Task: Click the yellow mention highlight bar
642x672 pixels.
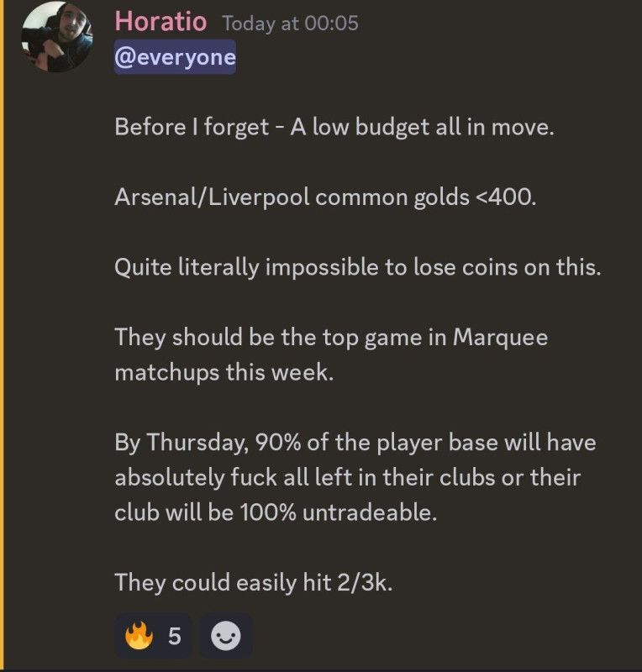Action: coord(2,334)
